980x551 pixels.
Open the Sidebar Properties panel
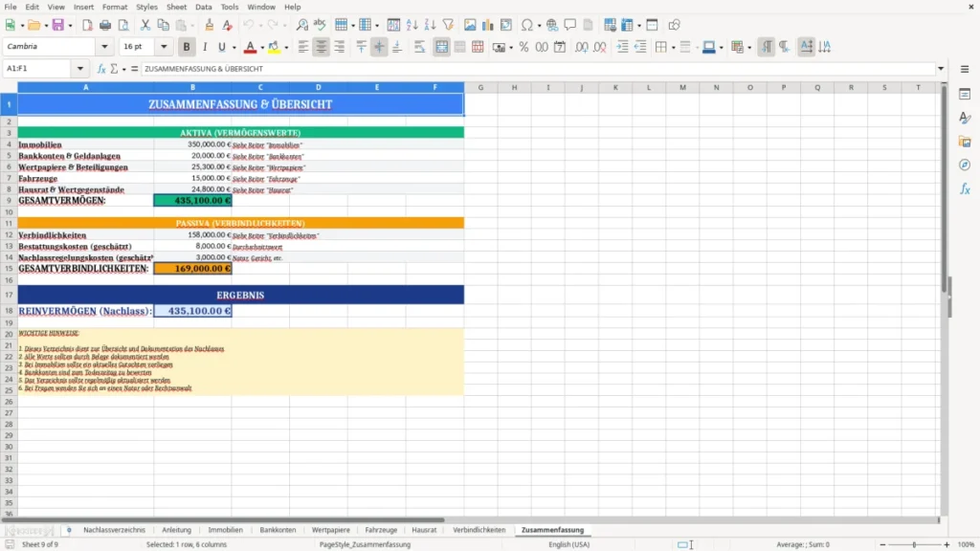click(x=965, y=95)
